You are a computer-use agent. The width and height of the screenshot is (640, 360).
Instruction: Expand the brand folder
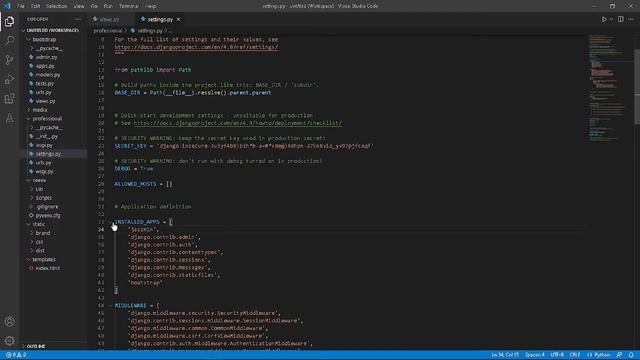click(32, 233)
